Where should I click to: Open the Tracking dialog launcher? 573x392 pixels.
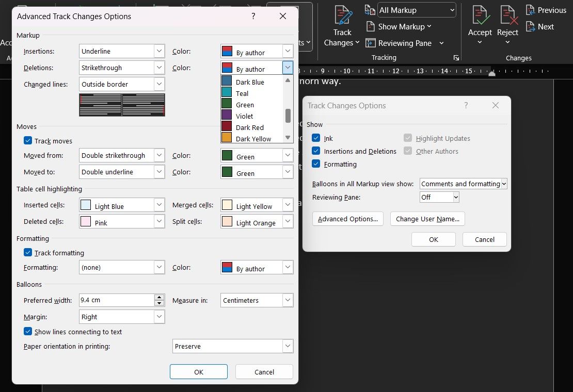coord(456,57)
